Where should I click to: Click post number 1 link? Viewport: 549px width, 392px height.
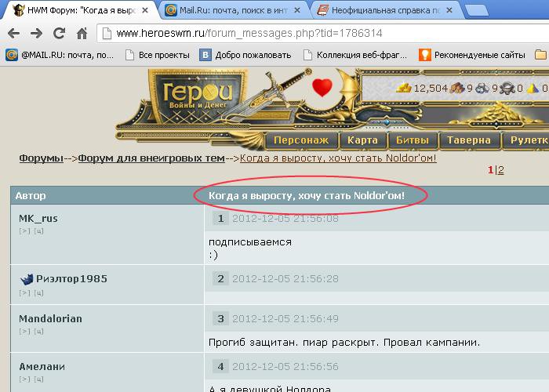coord(220,219)
